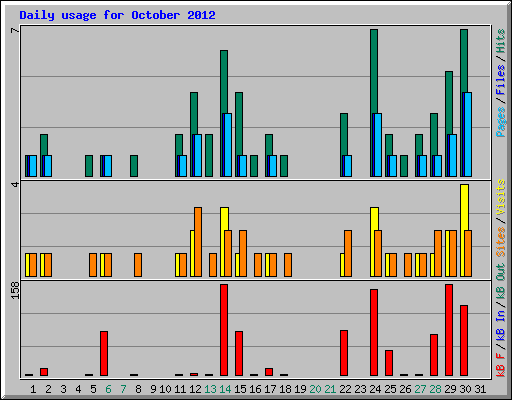
Task: Click the green weekend day label '27'
Action: point(420,389)
